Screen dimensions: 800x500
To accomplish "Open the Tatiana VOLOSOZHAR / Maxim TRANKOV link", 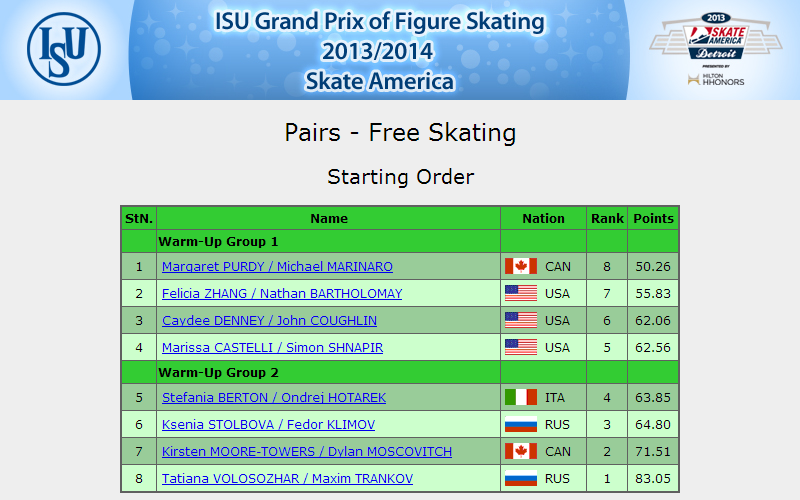I will pos(287,479).
